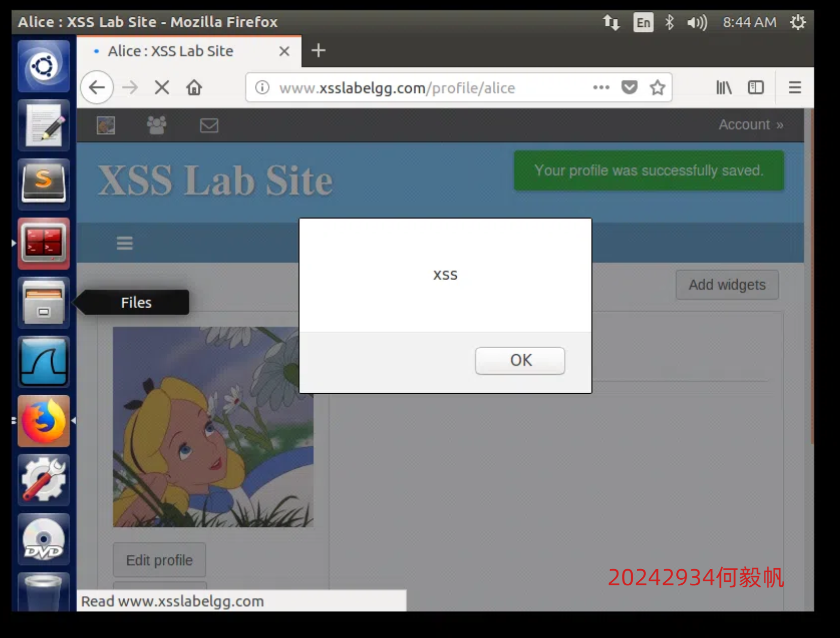Open page actions three-dot menu
The height and width of the screenshot is (638, 840).
601,88
